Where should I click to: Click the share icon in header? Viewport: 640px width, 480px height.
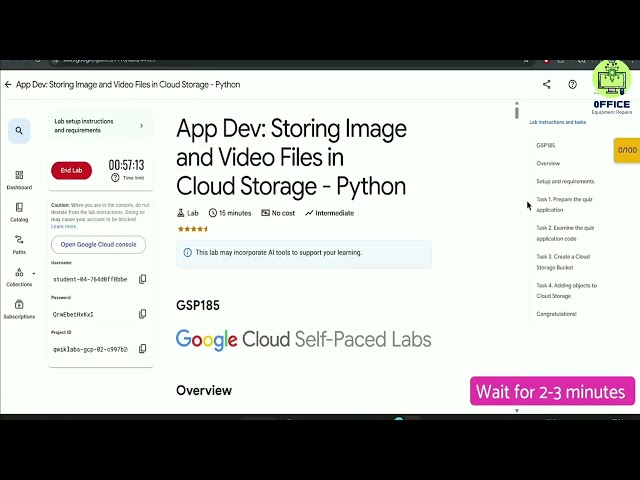547,84
